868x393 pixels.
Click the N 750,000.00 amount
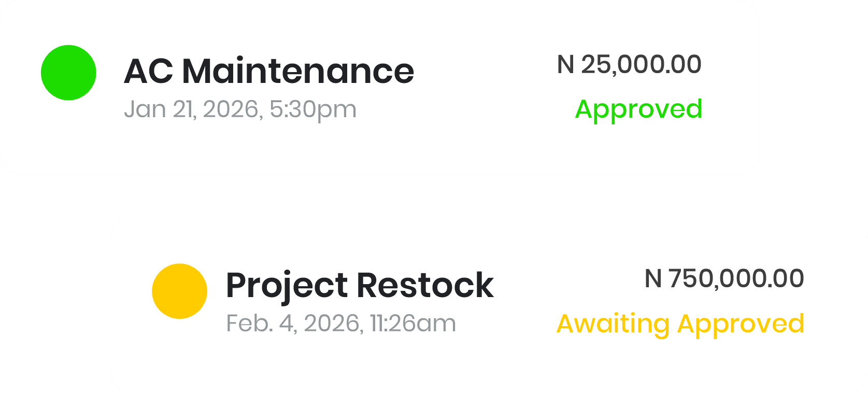[x=724, y=278]
